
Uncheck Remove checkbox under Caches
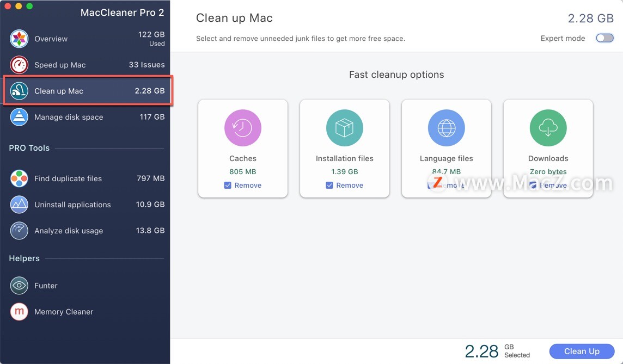(x=228, y=186)
